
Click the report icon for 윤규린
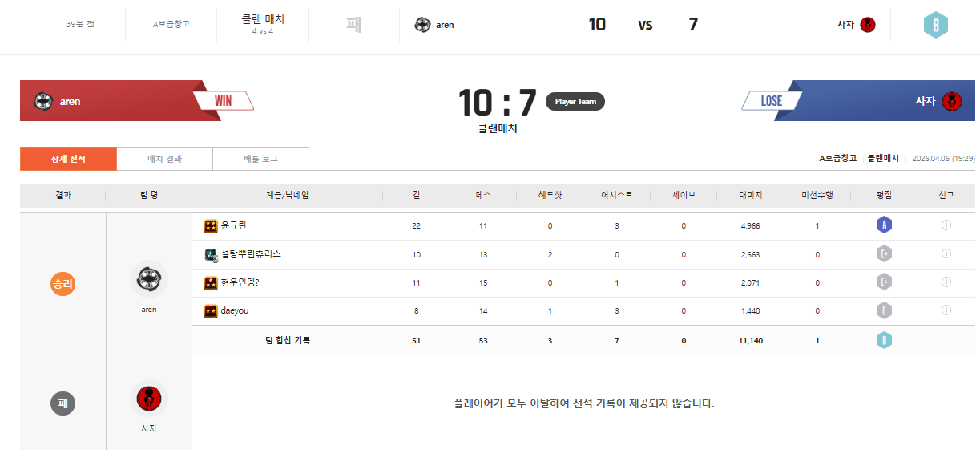pyautogui.click(x=946, y=226)
